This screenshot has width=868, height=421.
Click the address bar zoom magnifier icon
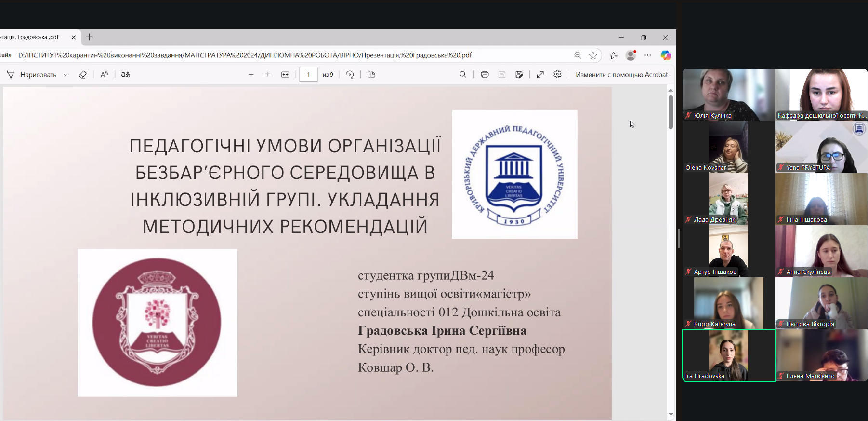(x=578, y=55)
